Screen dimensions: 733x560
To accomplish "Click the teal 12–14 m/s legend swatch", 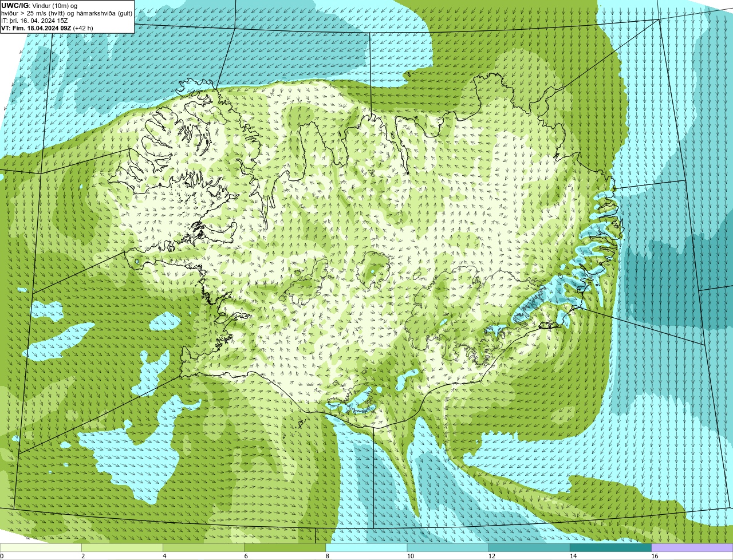I will tap(529, 547).
